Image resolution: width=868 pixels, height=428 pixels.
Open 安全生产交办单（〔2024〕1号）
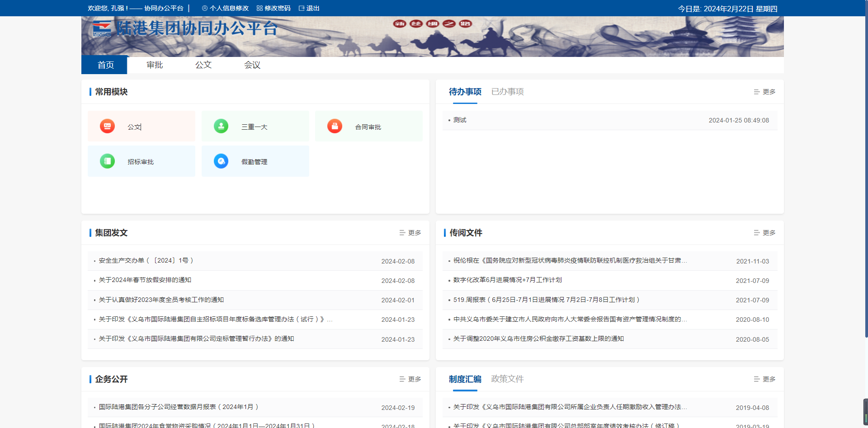point(146,261)
